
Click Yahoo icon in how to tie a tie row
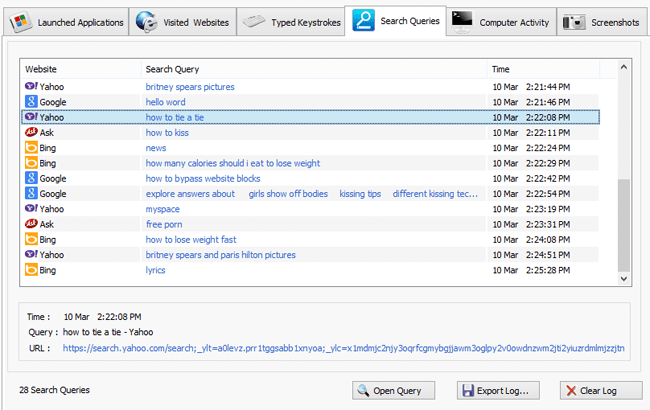click(x=31, y=117)
